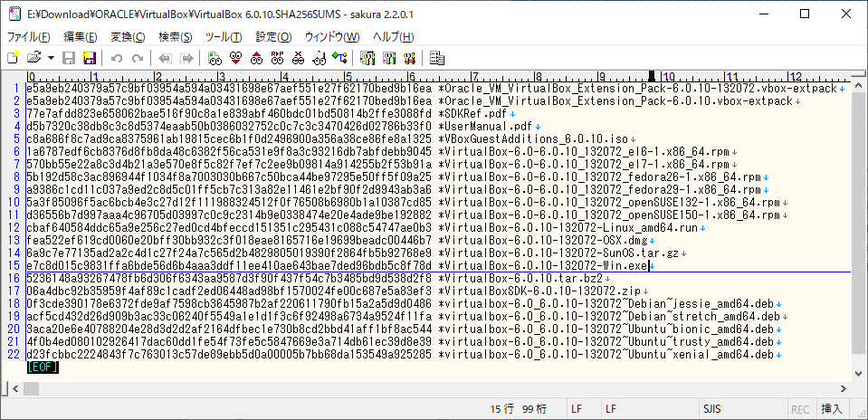Viewport: 868px width, 420px height.
Task: Open the ヘルプ(H) menu
Action: (x=393, y=37)
